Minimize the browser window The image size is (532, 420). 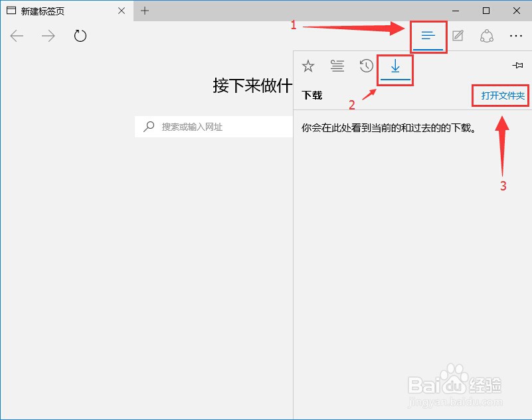(x=456, y=11)
